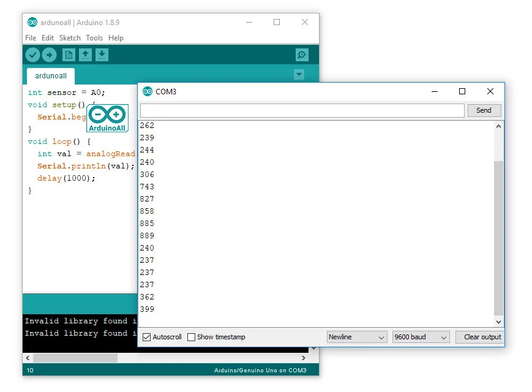532x392 pixels.
Task: Click the Send button in COM3
Action: pos(484,110)
